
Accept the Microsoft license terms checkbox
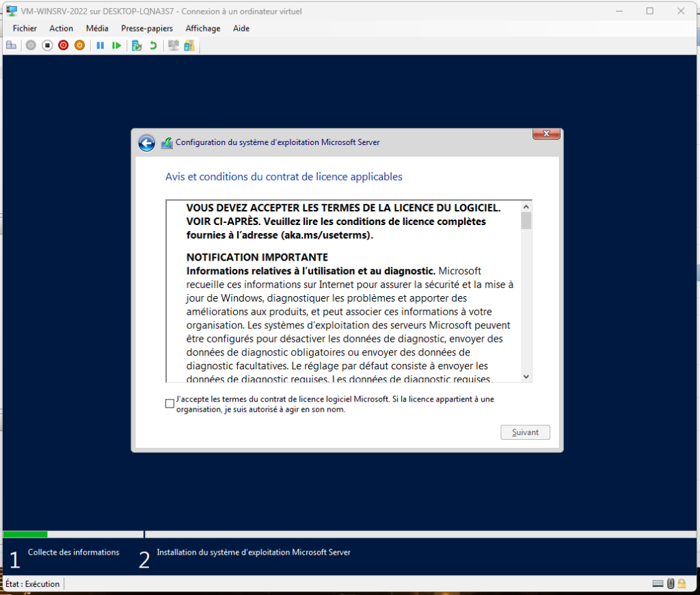click(x=170, y=404)
